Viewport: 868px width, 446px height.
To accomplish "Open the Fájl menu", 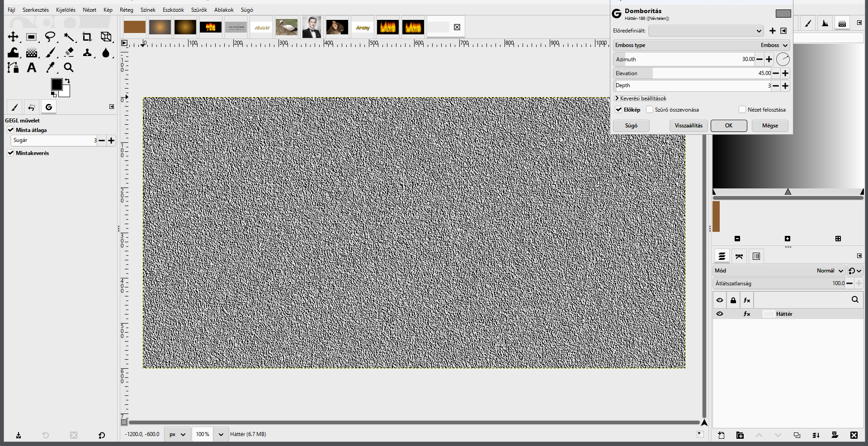I will (x=11, y=9).
